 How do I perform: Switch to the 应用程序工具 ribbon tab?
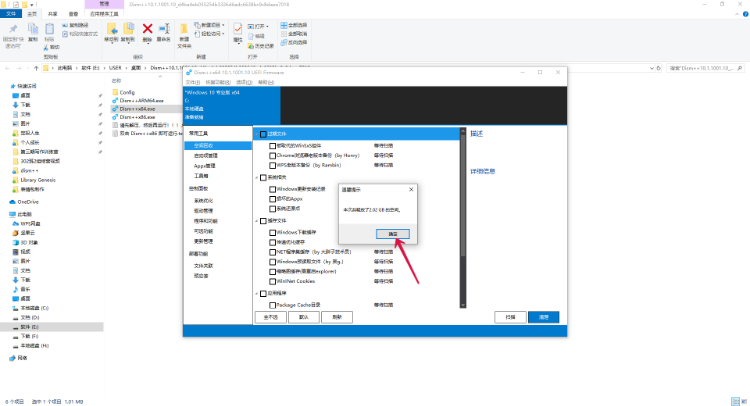[x=104, y=14]
